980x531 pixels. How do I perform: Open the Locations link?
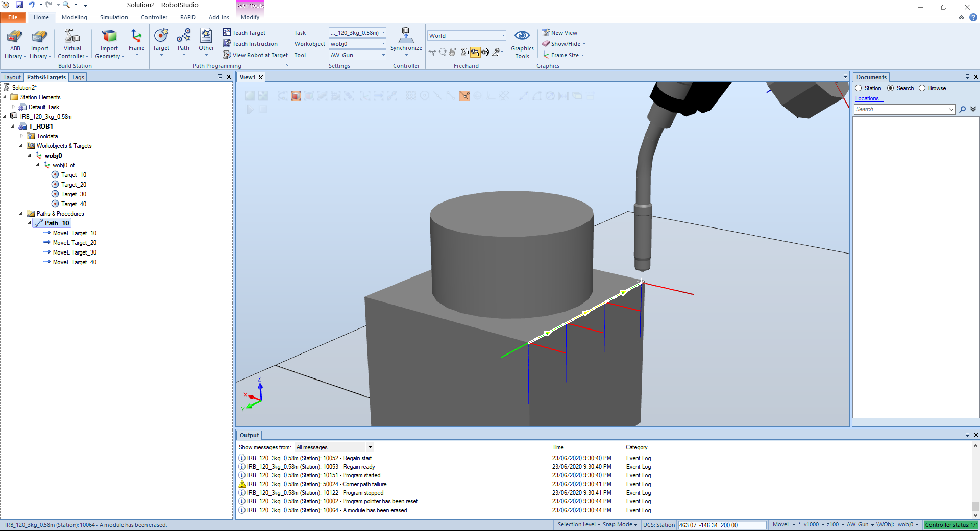[869, 98]
